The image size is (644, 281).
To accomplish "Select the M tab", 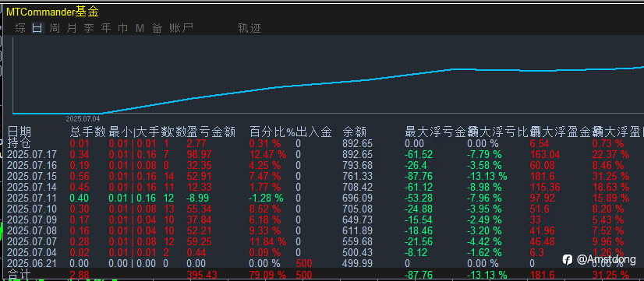I will (x=140, y=28).
